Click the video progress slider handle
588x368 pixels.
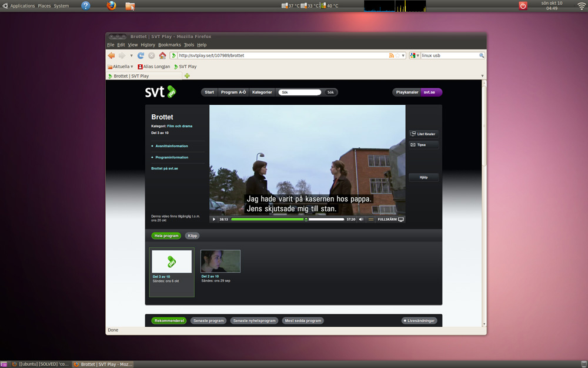(x=306, y=219)
